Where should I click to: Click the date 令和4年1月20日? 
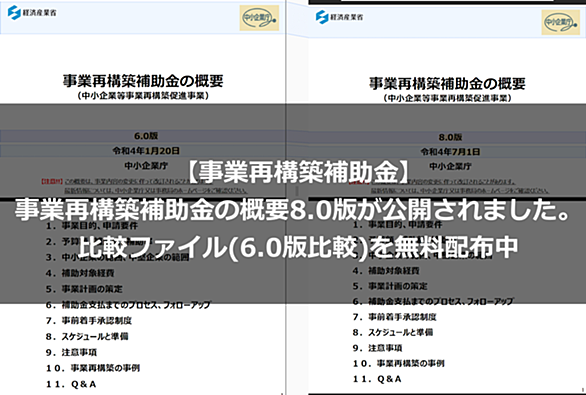146,151
